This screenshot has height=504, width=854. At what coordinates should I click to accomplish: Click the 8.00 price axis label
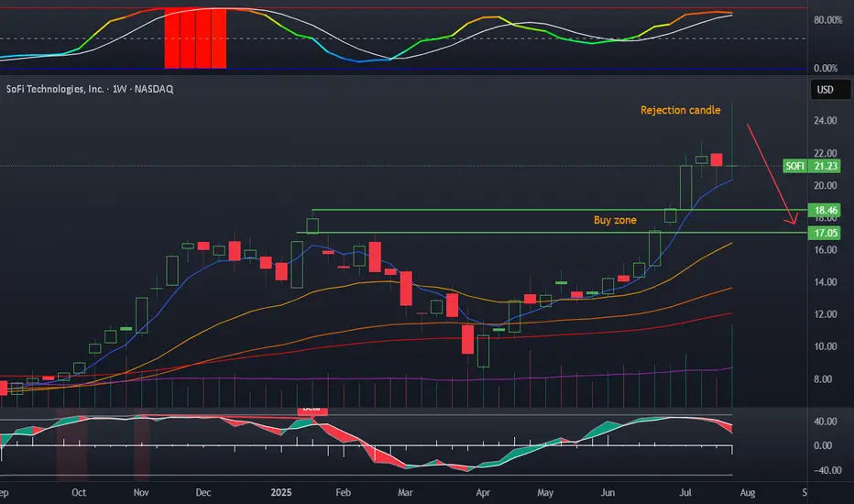tap(823, 379)
